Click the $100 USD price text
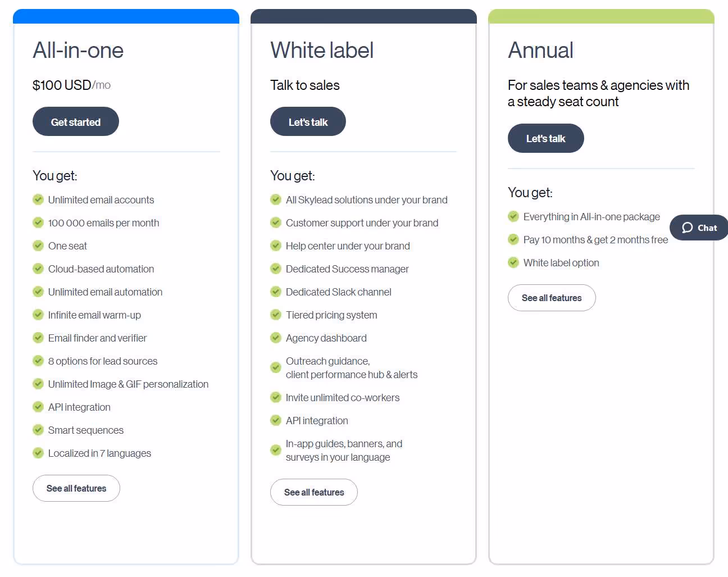 61,85
